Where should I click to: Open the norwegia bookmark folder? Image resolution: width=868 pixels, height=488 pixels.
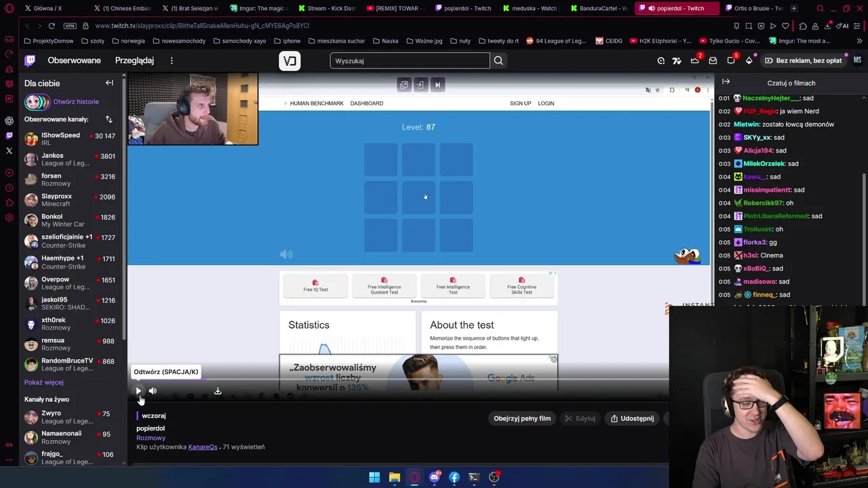tap(128, 41)
